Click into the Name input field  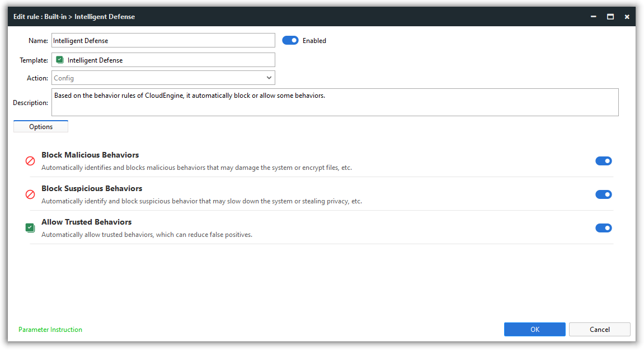click(x=163, y=40)
